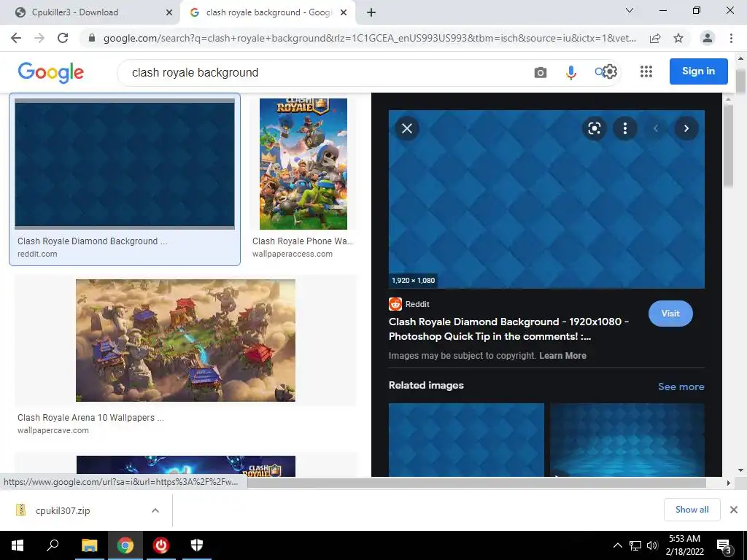Start voice search with the microphone

coord(570,72)
